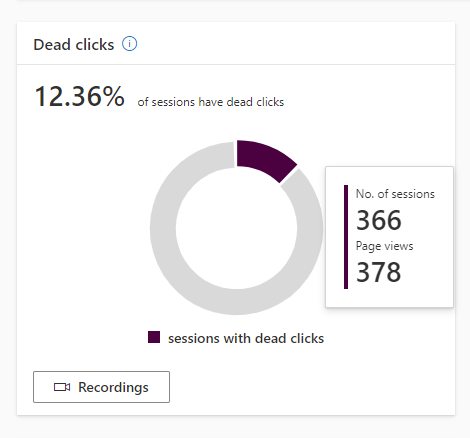Click the purple vertical bar in tooltip
This screenshot has height=438, width=470.
(346, 237)
